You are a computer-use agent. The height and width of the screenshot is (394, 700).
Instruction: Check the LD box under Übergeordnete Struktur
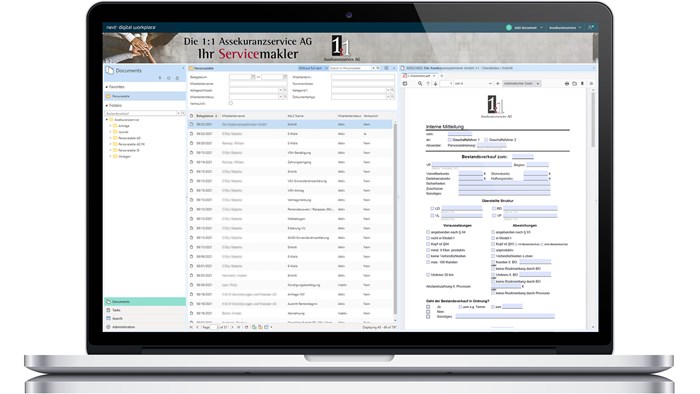click(432, 208)
